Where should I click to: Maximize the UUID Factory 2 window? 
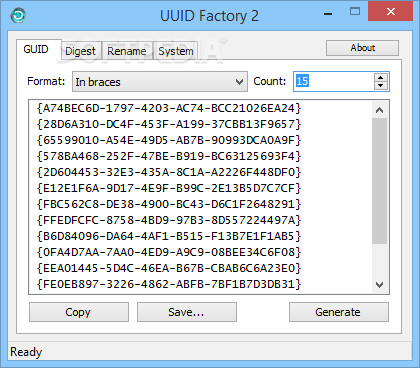[x=355, y=12]
